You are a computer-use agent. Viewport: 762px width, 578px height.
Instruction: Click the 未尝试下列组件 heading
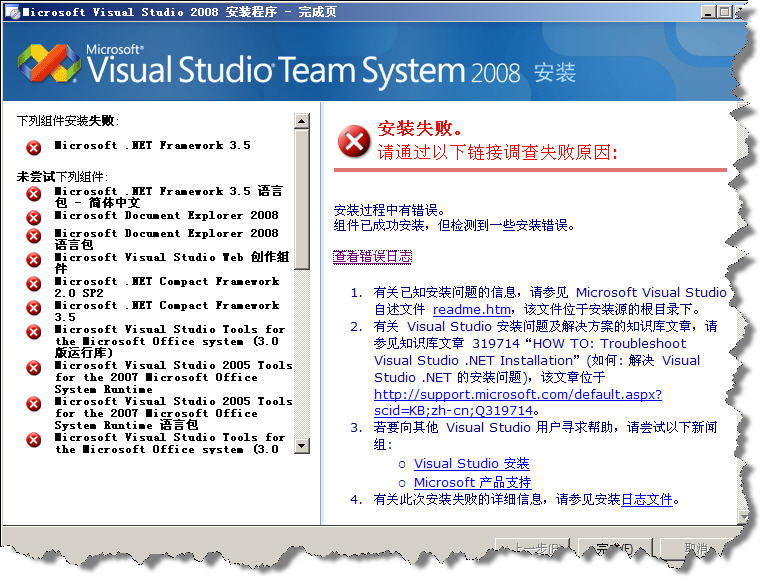point(63,176)
